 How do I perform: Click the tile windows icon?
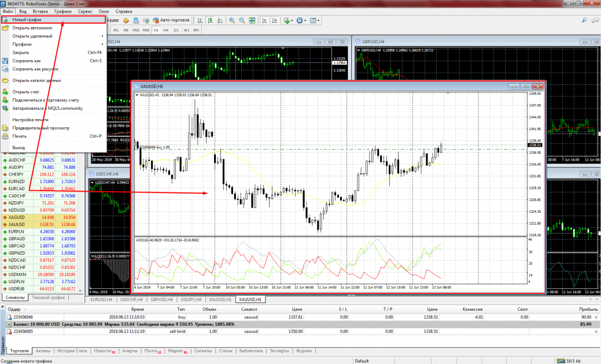[x=252, y=20]
